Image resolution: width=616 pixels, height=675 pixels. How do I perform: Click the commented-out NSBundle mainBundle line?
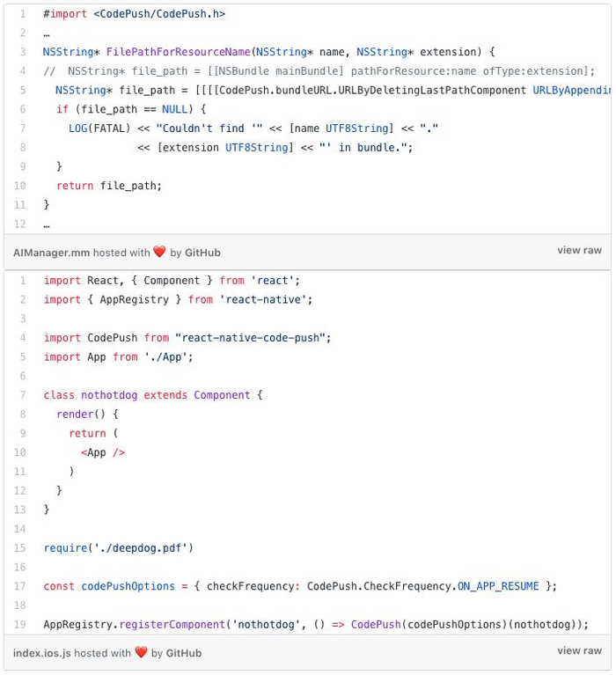319,71
